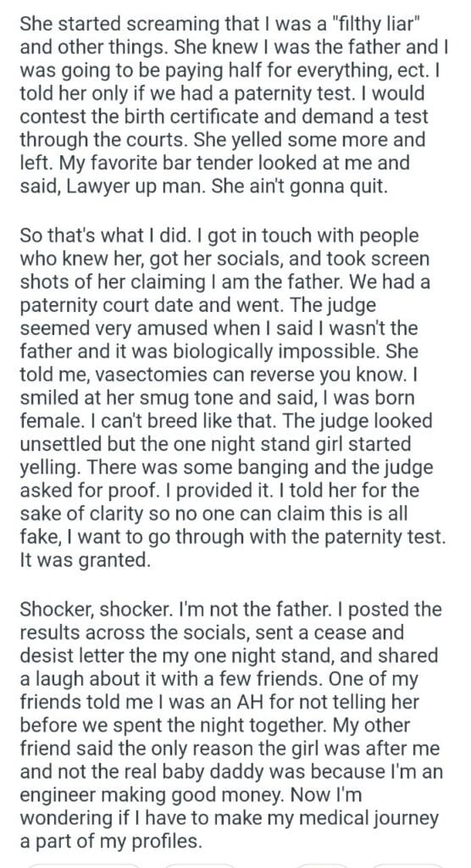Image resolution: width=471 pixels, height=868 pixels.
Task: Click the line ending "a part of my profiles."
Action: click(x=111, y=841)
